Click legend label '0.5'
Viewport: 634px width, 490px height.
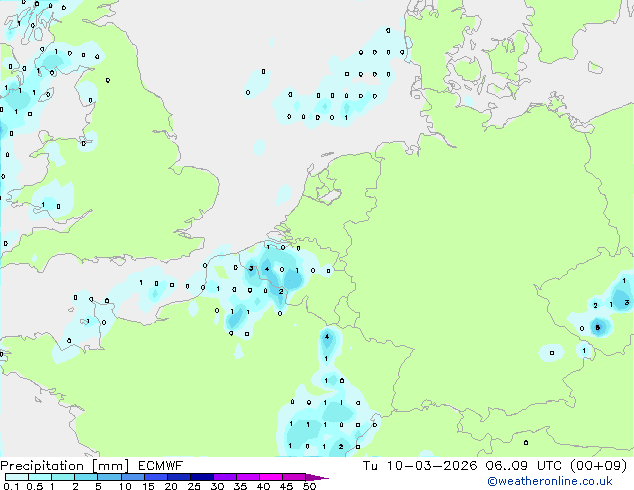tap(35, 486)
